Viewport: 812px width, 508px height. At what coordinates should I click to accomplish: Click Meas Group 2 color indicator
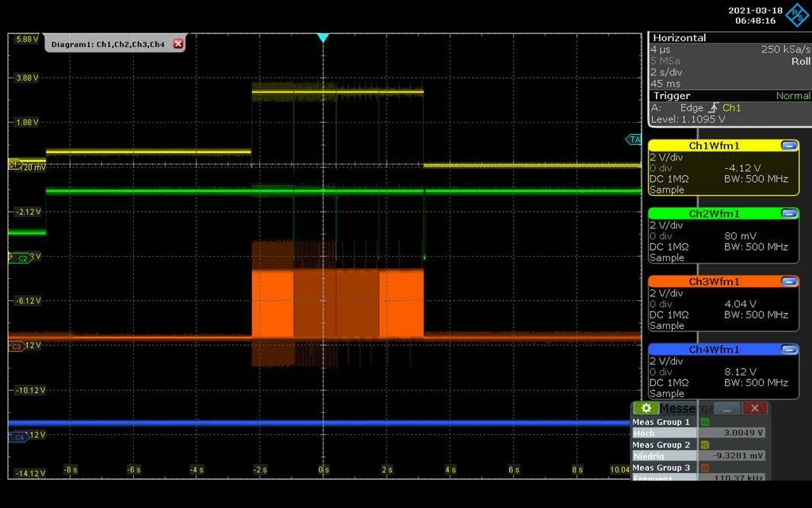(705, 445)
